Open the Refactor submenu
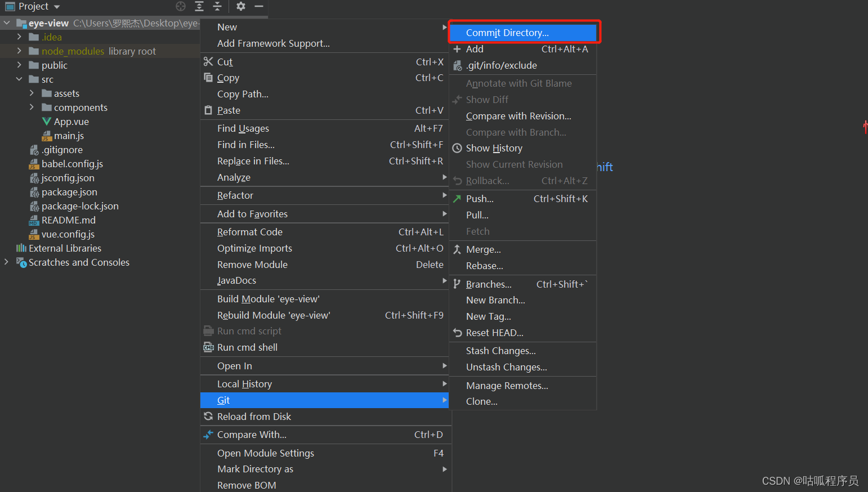This screenshot has width=868, height=492. [x=324, y=195]
